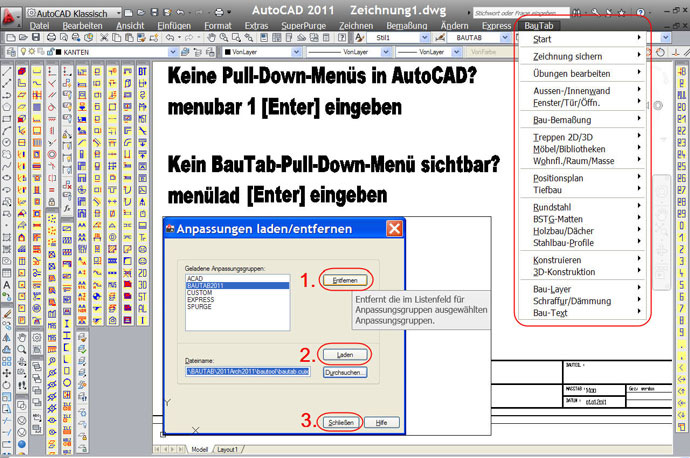Open the SuperPurge menu
The image size is (690, 458).
pyautogui.click(x=304, y=26)
